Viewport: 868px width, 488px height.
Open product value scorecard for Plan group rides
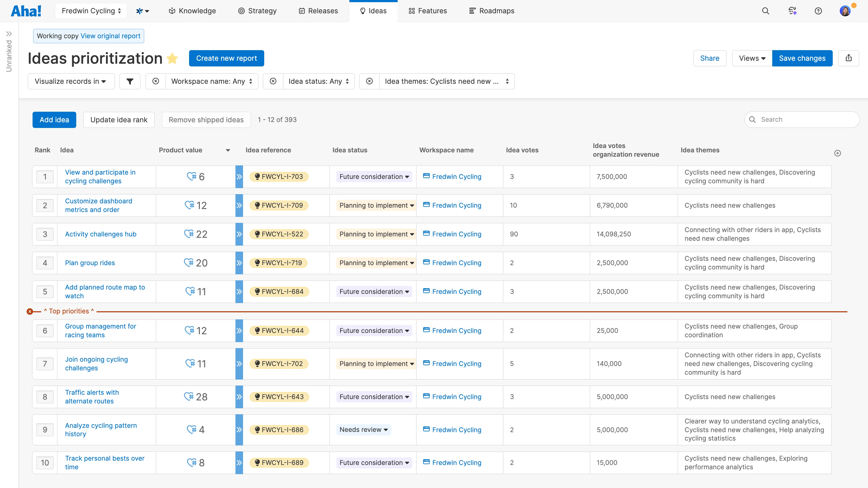[196, 263]
